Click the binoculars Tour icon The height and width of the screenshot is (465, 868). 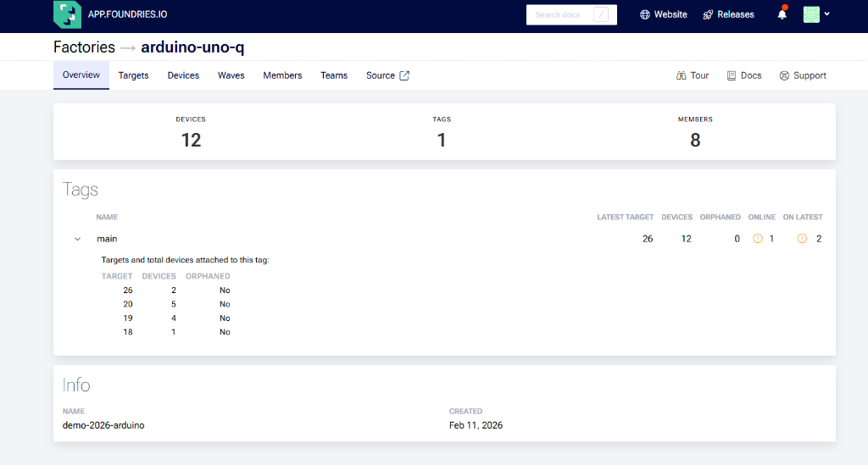tap(682, 75)
